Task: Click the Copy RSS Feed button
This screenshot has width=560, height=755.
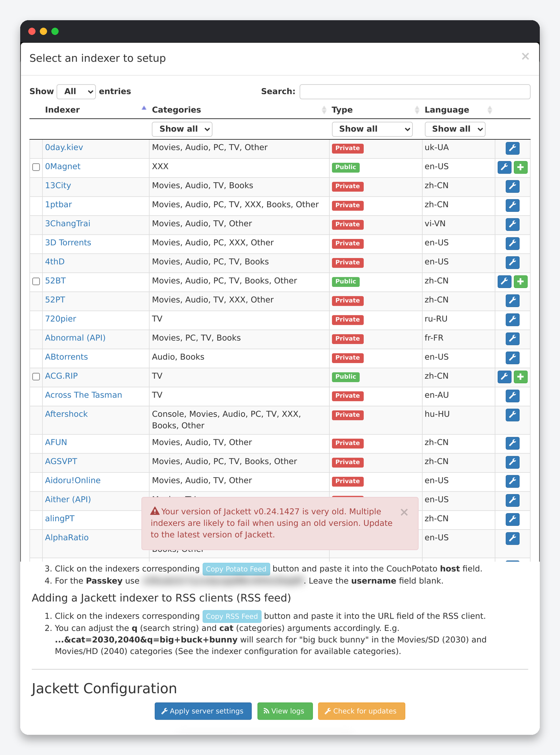Action: point(232,616)
